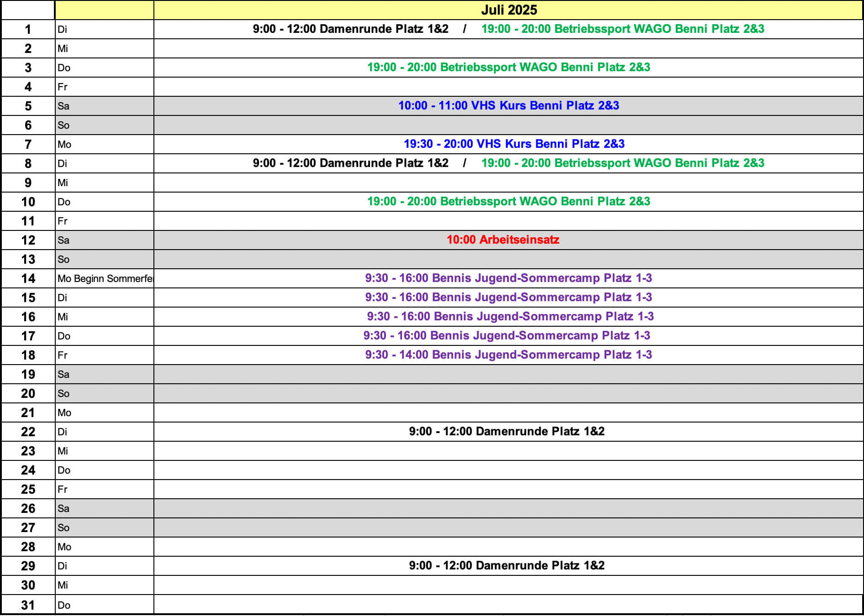Select the Sa weekday cell for July 26
Screen dimensions: 864x616
click(104, 508)
